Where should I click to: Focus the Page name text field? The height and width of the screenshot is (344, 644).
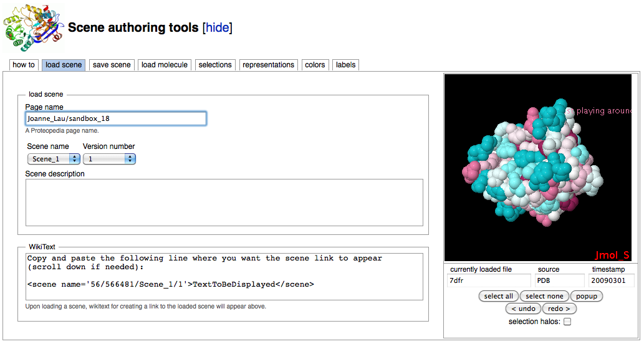pos(115,118)
